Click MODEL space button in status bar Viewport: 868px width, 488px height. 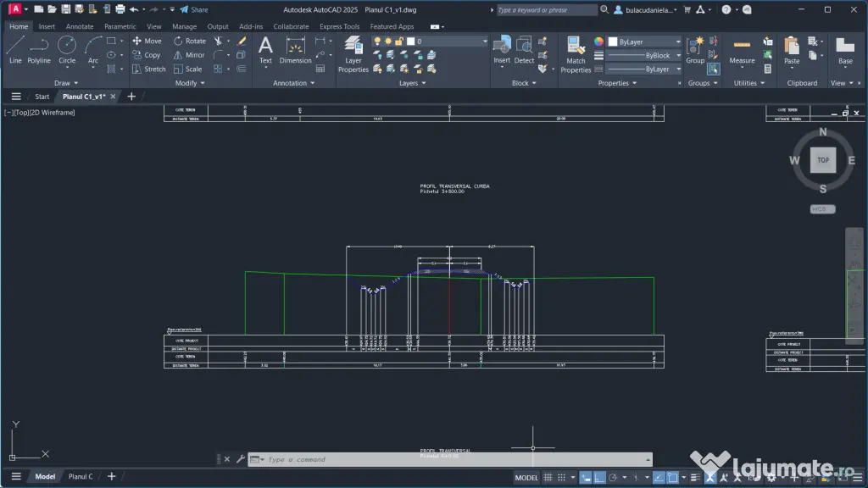pos(526,477)
